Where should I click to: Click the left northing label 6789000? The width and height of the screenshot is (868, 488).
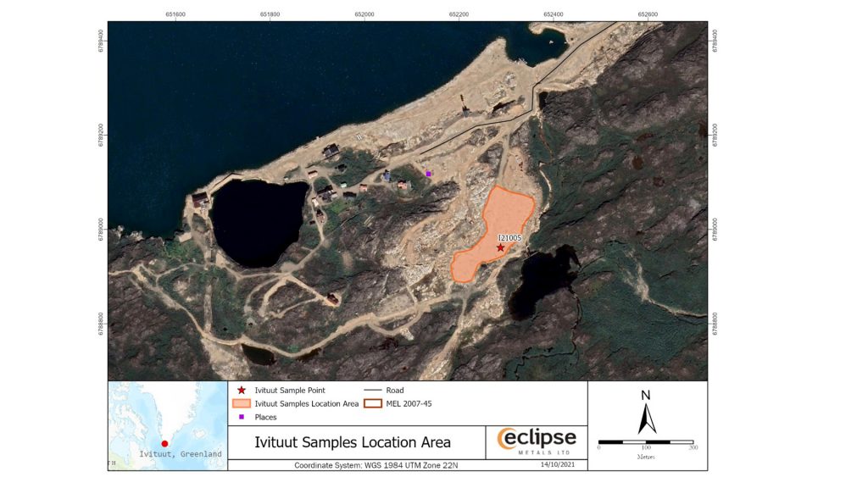coord(101,229)
